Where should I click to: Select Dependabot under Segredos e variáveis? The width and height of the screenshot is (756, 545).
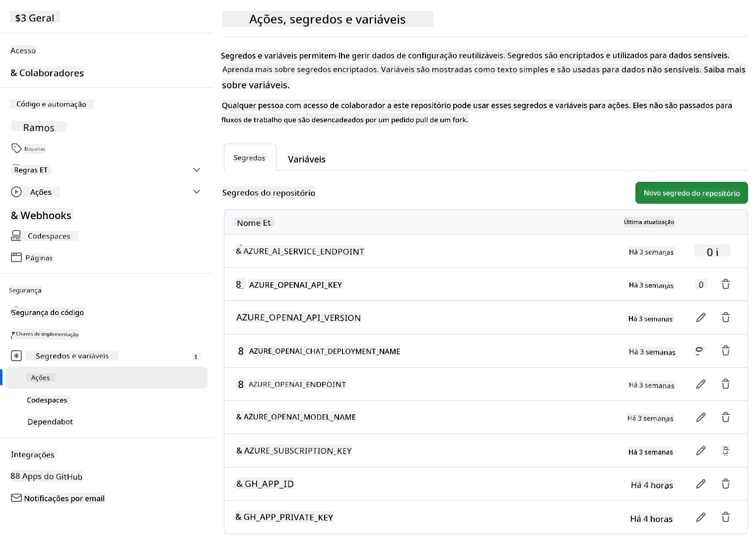click(50, 422)
